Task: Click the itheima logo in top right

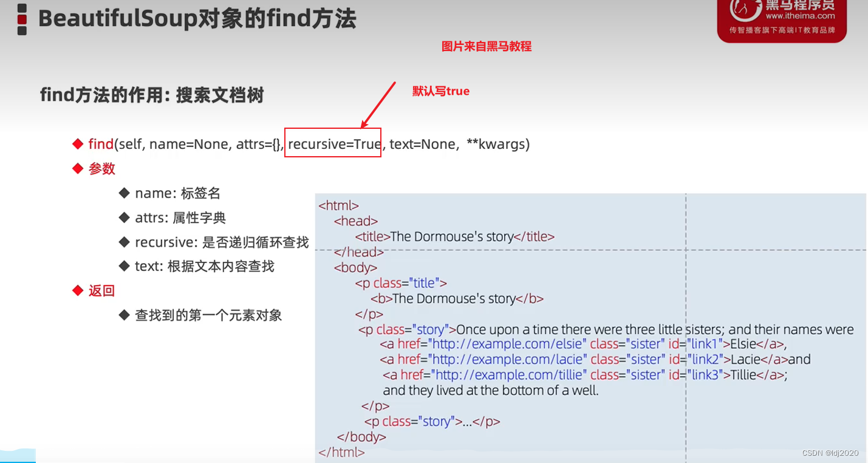Action: coord(782,20)
